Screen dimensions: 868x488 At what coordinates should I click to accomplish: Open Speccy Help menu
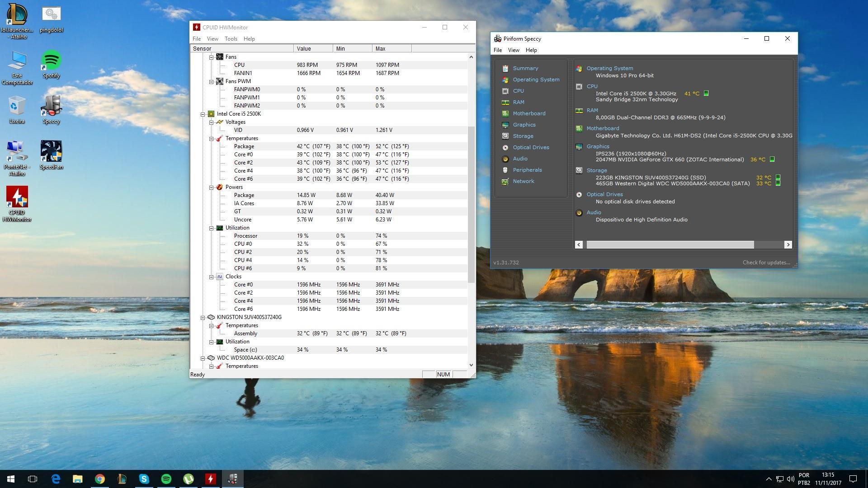531,50
